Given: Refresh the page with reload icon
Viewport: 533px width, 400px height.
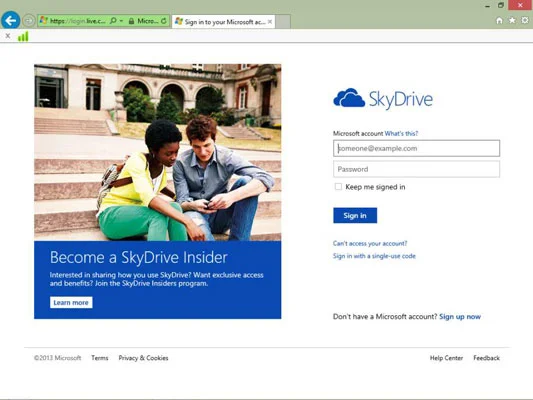Looking at the screenshot, I should tap(164, 21).
